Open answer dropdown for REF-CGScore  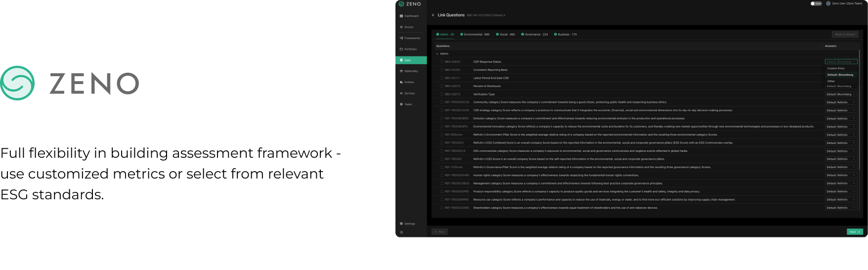(x=841, y=167)
